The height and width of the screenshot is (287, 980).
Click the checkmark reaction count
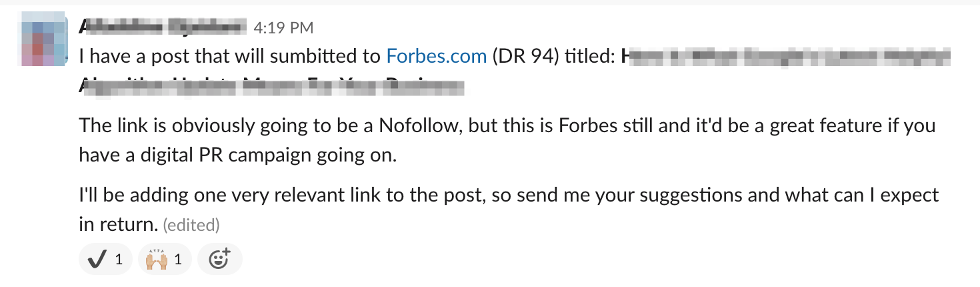(x=119, y=259)
